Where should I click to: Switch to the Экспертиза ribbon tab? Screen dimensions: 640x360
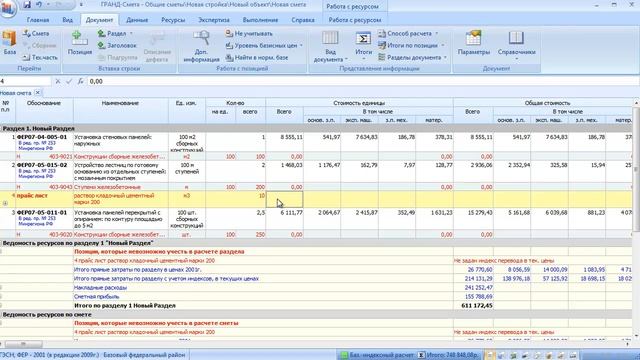tap(213, 20)
